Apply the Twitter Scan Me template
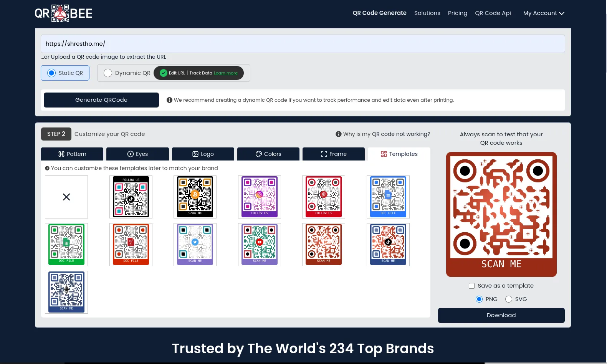The image size is (607, 364). (195, 245)
